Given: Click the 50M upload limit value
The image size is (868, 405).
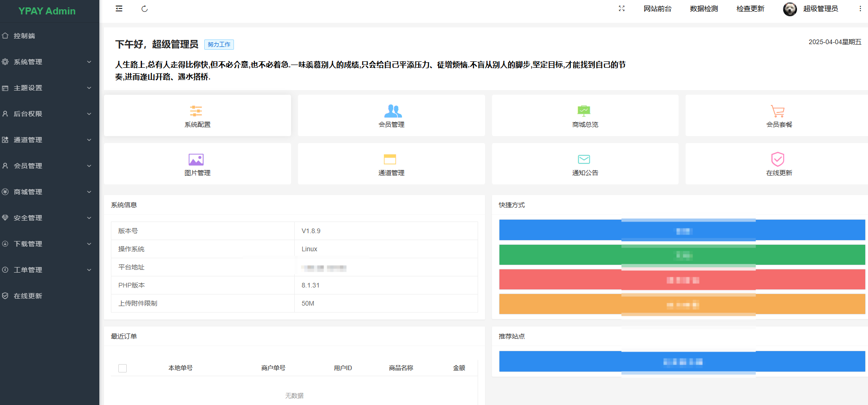Looking at the screenshot, I should coord(308,303).
